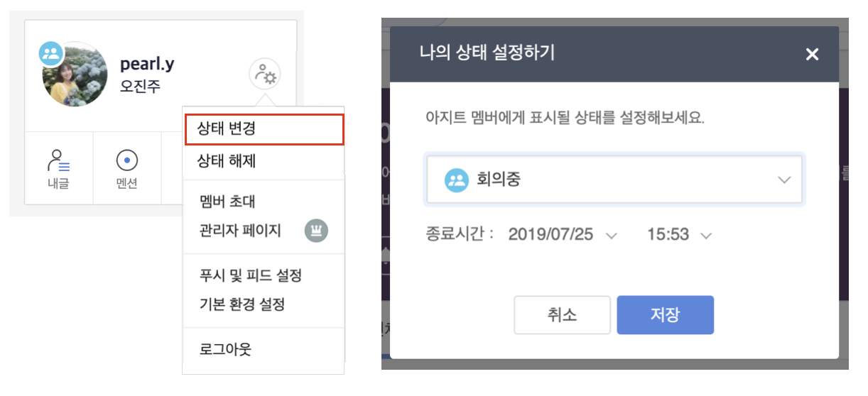Select 멤버 초대 in the menu
The height and width of the screenshot is (396, 868).
(227, 202)
